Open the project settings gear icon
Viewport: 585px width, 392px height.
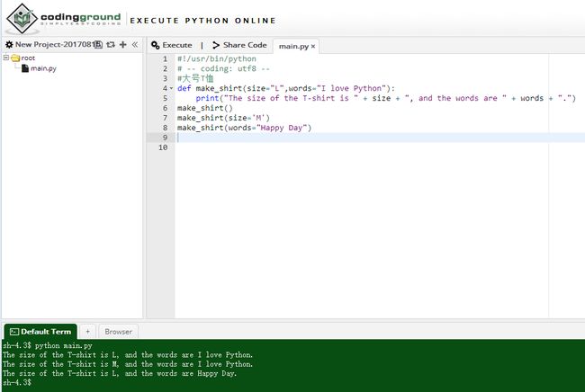coord(9,45)
